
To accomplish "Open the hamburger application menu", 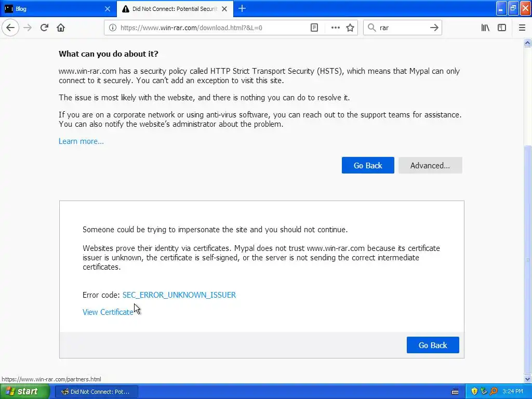I will 522,28.
